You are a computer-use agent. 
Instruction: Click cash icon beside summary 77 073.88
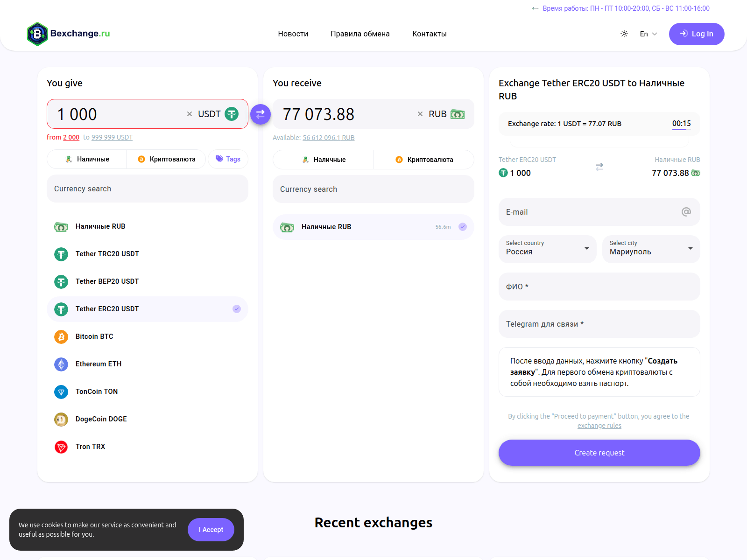click(x=696, y=173)
